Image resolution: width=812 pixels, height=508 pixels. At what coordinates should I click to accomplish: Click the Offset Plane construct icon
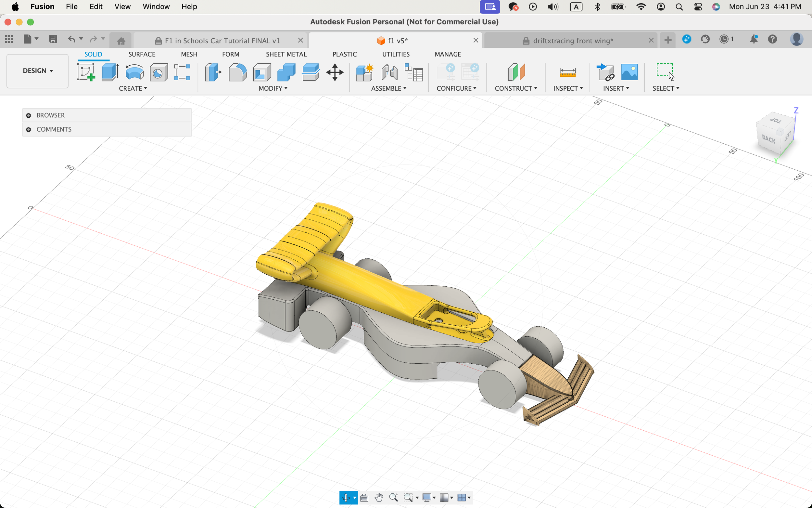[x=516, y=72]
